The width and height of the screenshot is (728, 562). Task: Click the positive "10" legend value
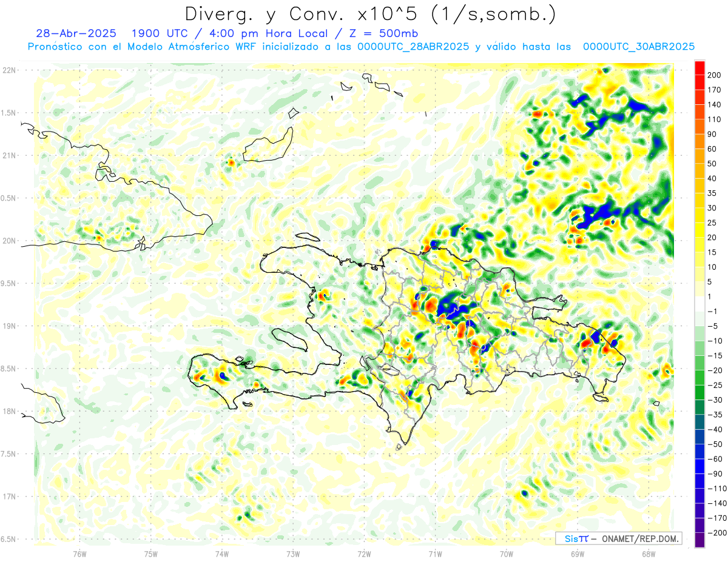[712, 267]
